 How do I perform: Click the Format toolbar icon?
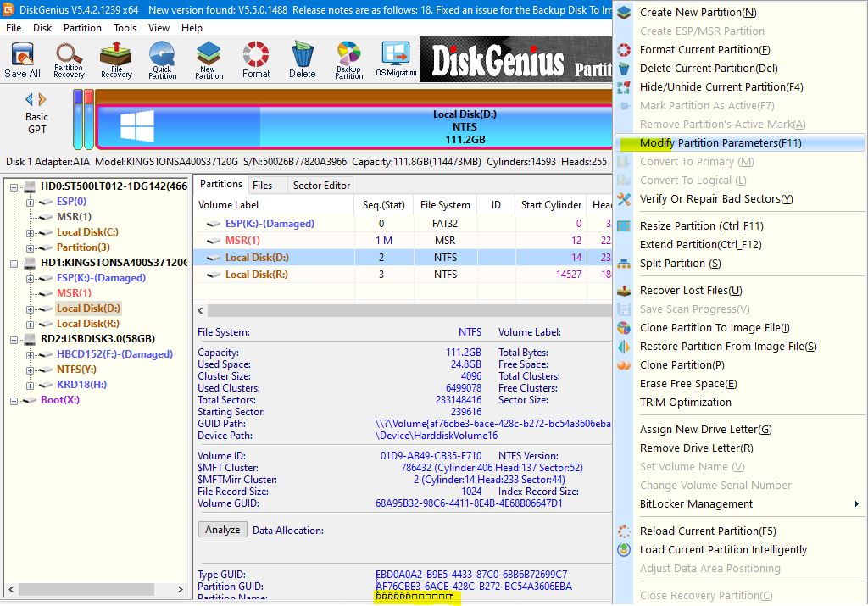pyautogui.click(x=256, y=59)
